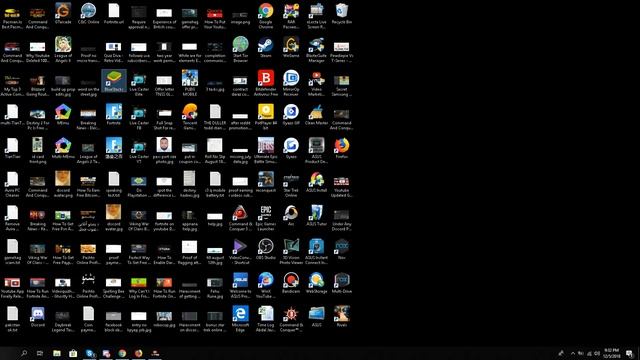Open the Firefox desktop shortcut

click(342, 148)
